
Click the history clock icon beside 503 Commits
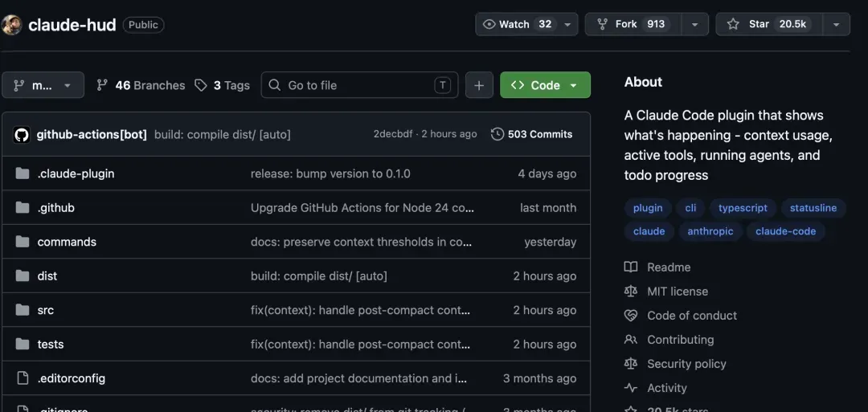point(497,134)
